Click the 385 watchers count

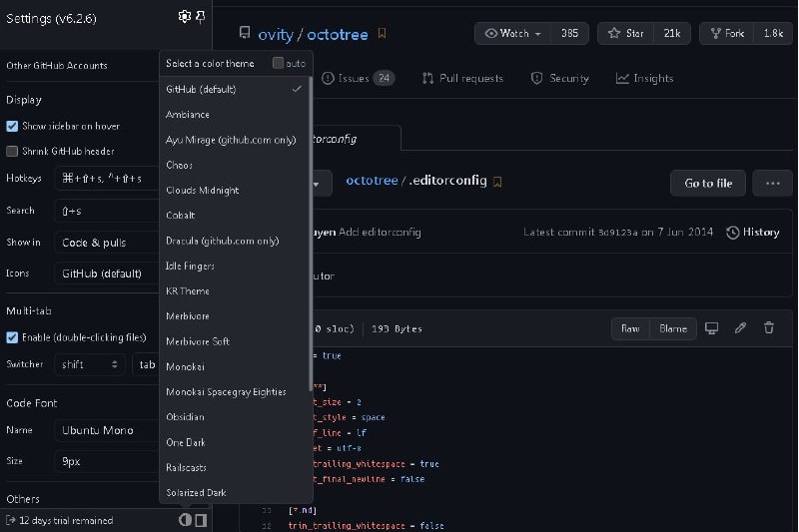pos(569,34)
